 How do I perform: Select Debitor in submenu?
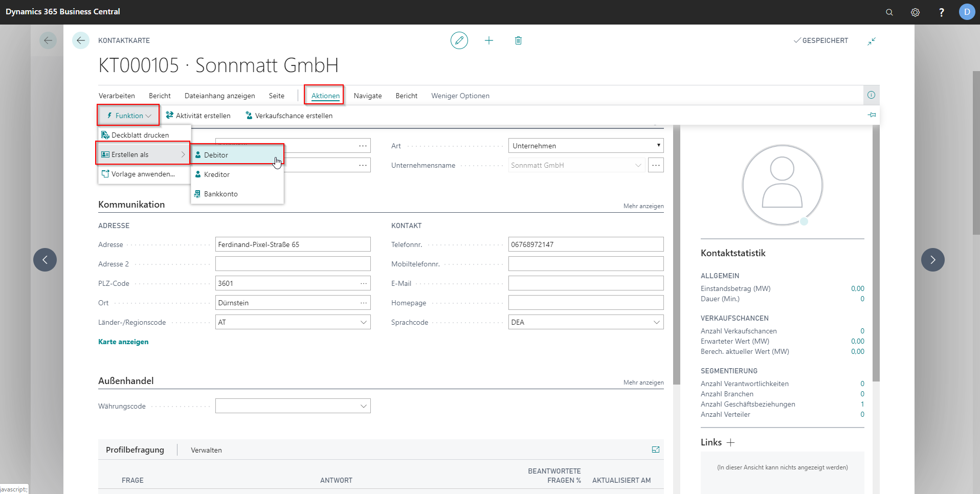point(237,155)
